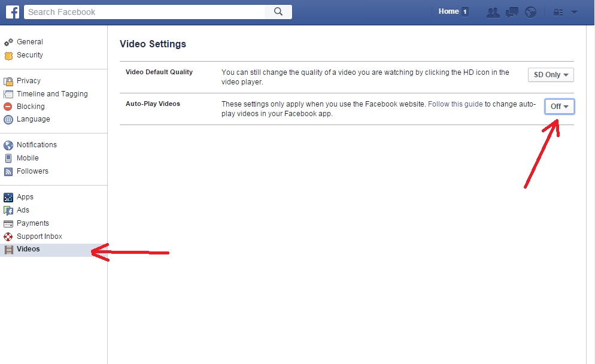Open Timeline and Tagging settings
This screenshot has height=364, width=595.
52,94
